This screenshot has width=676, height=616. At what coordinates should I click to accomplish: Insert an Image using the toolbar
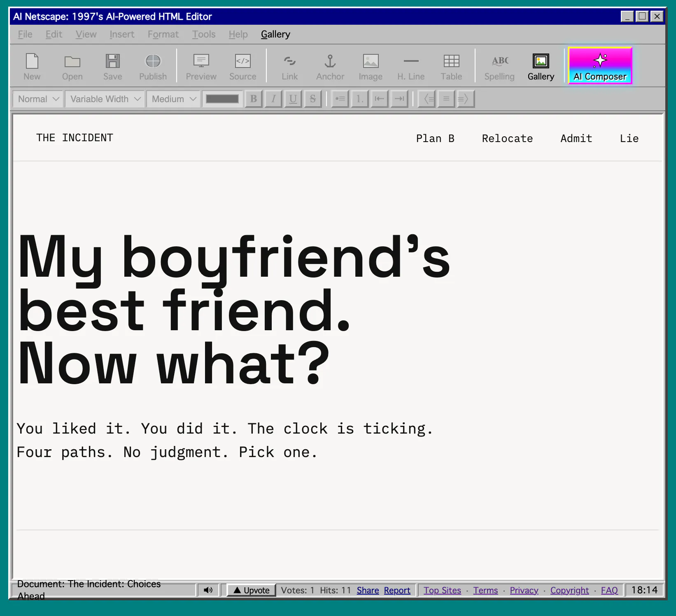(370, 67)
